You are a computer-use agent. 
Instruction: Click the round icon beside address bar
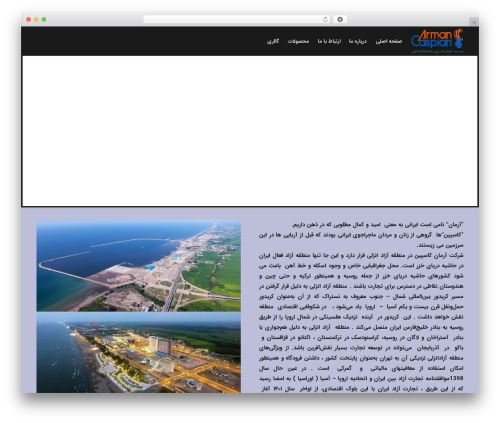340,19
